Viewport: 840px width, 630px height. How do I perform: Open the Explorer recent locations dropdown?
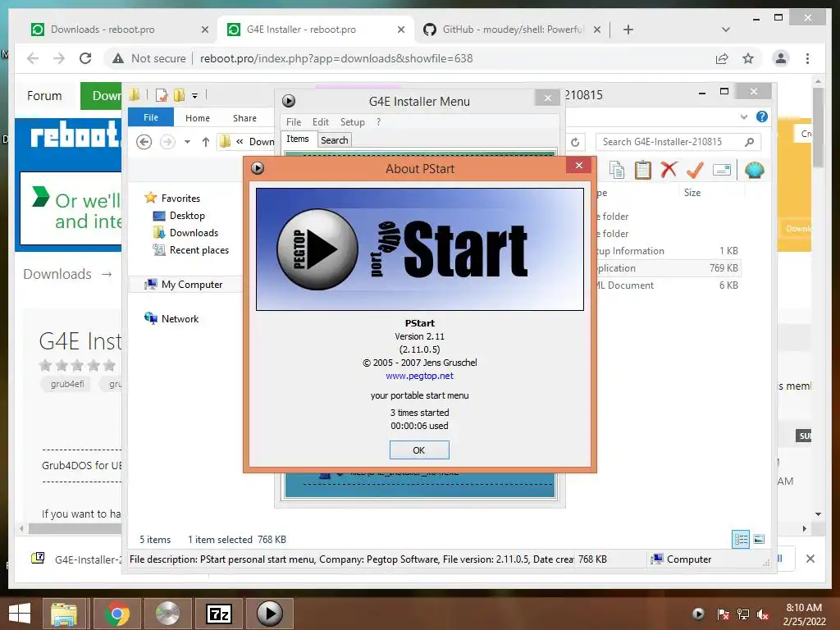[188, 142]
